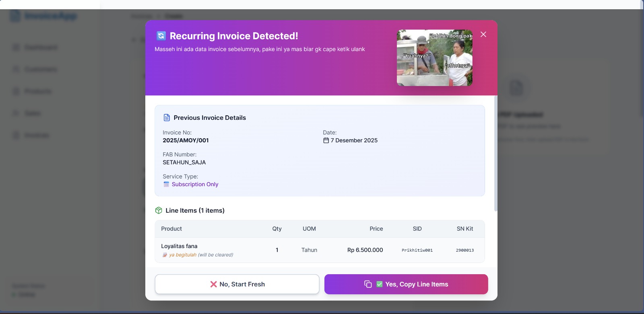Click the Tahun unit cell
Image resolution: width=644 pixels, height=314 pixels.
click(x=309, y=250)
